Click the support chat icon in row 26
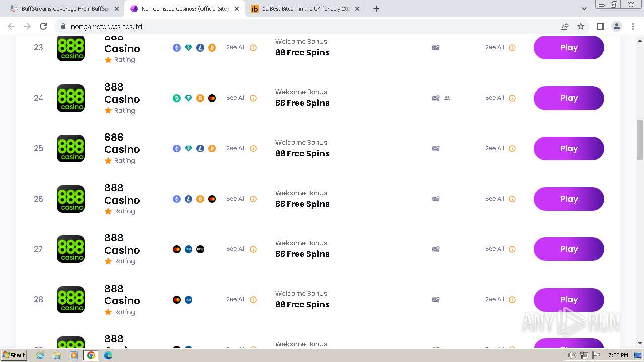The image size is (644, 362). tap(436, 199)
